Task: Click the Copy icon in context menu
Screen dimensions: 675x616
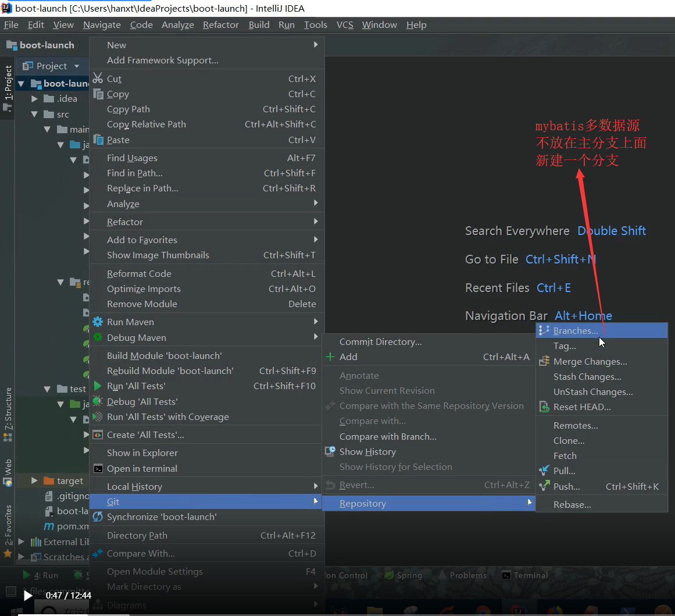Action: click(x=98, y=94)
